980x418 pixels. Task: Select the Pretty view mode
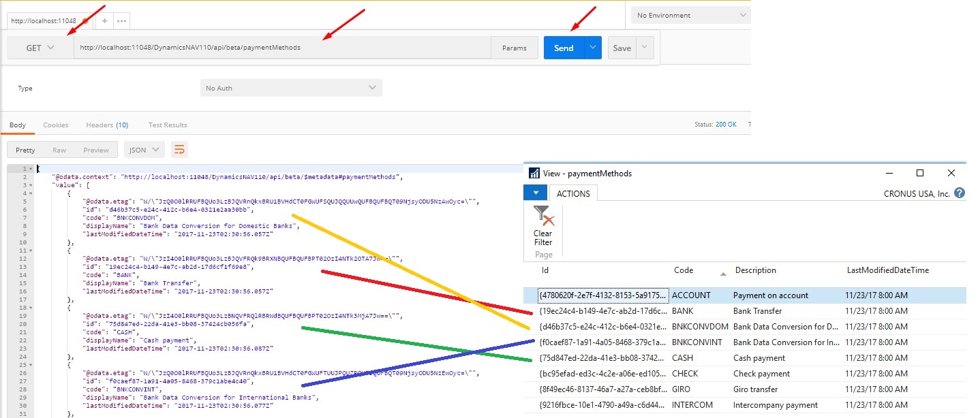[25, 150]
